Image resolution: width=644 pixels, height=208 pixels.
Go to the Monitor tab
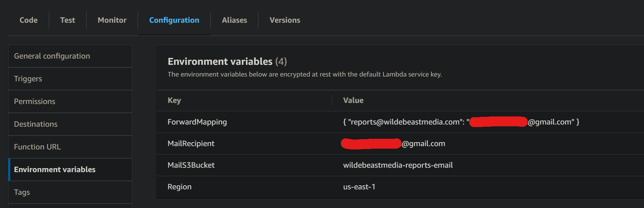(x=112, y=20)
